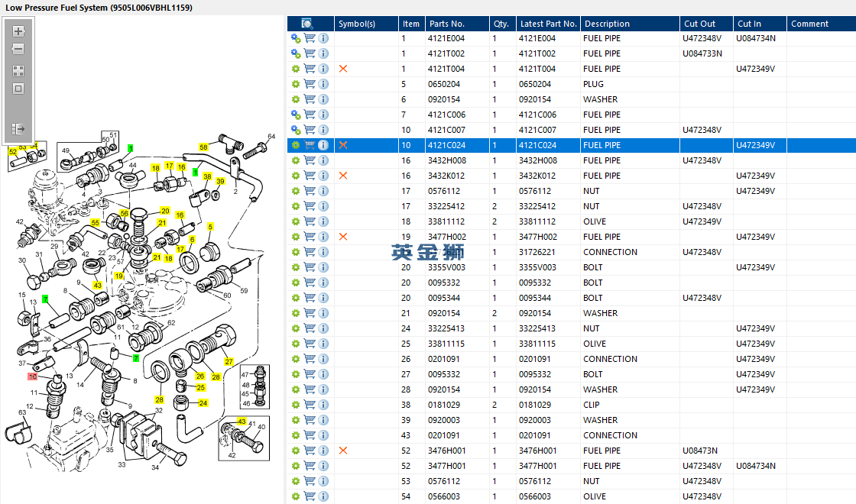Viewport: 856px width, 504px height.
Task: Click cut out value U084733N
Action: click(x=702, y=53)
